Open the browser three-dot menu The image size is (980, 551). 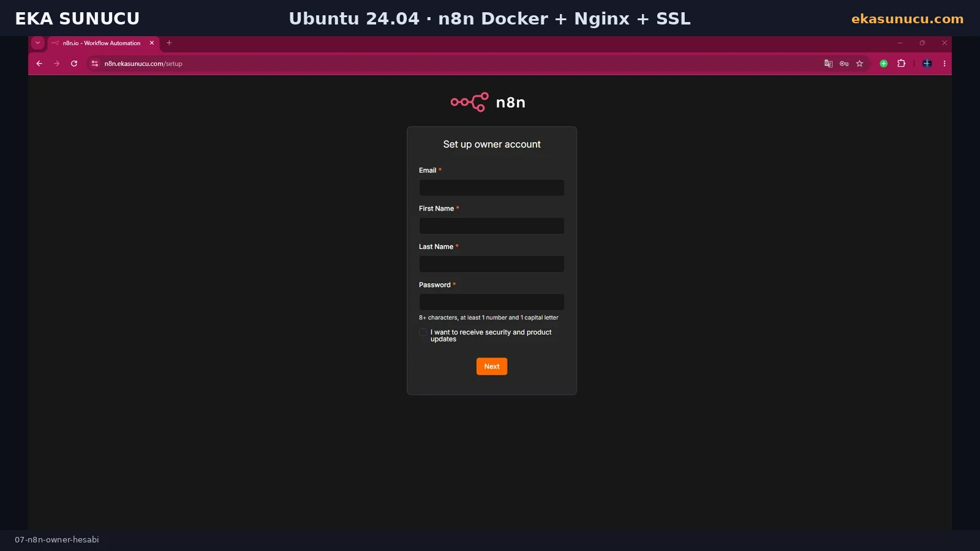944,64
